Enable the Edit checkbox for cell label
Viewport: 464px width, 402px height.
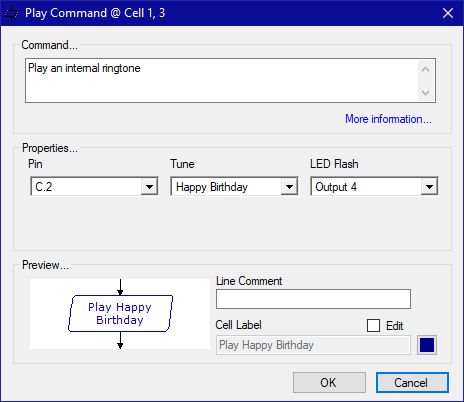(373, 325)
